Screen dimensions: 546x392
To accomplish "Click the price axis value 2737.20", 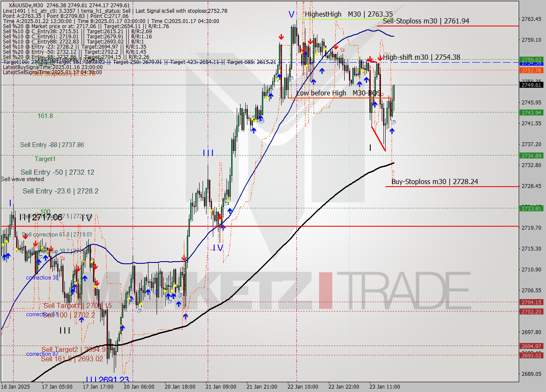I will (531, 144).
